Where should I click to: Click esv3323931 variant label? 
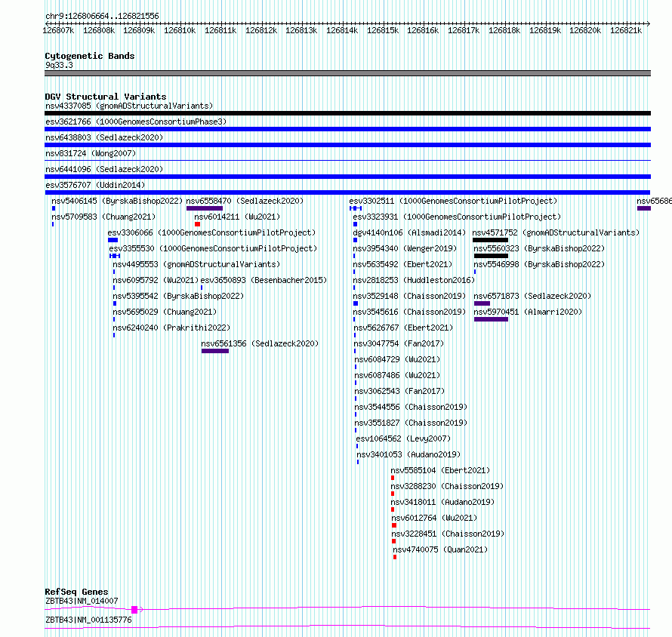457,217
